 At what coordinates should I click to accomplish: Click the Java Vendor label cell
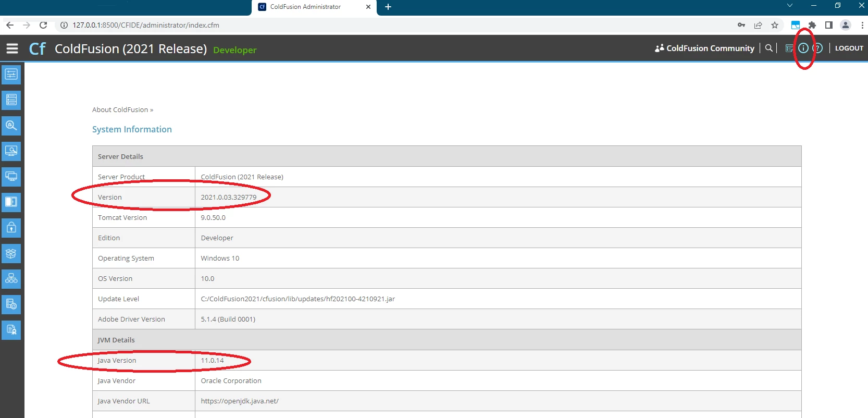pyautogui.click(x=144, y=380)
